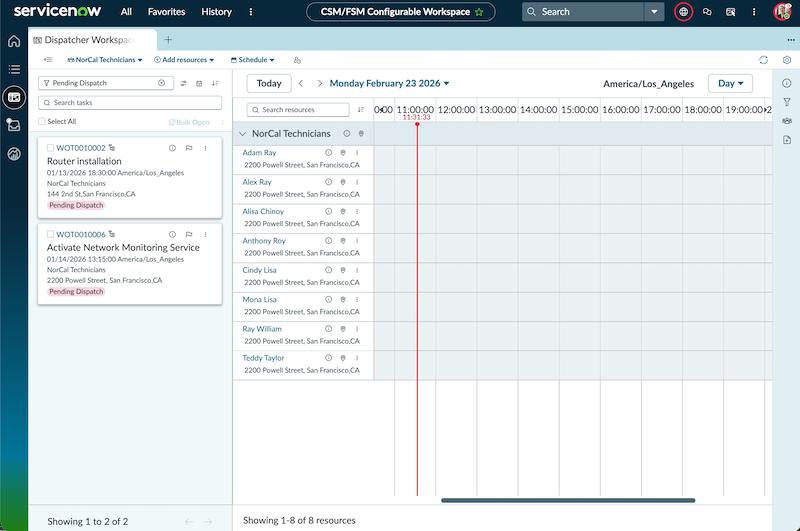Open the Schedule dropdown

coord(253,60)
